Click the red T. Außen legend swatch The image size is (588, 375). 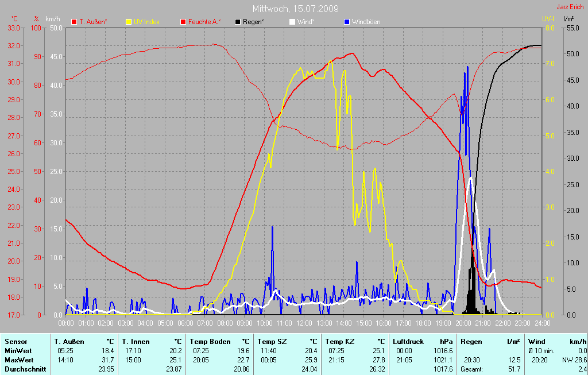click(74, 22)
